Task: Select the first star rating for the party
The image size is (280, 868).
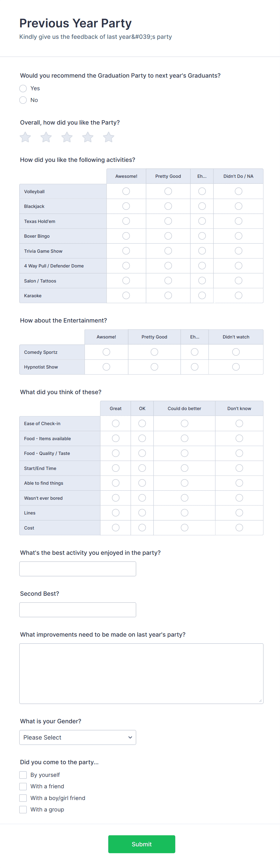Action: point(25,137)
